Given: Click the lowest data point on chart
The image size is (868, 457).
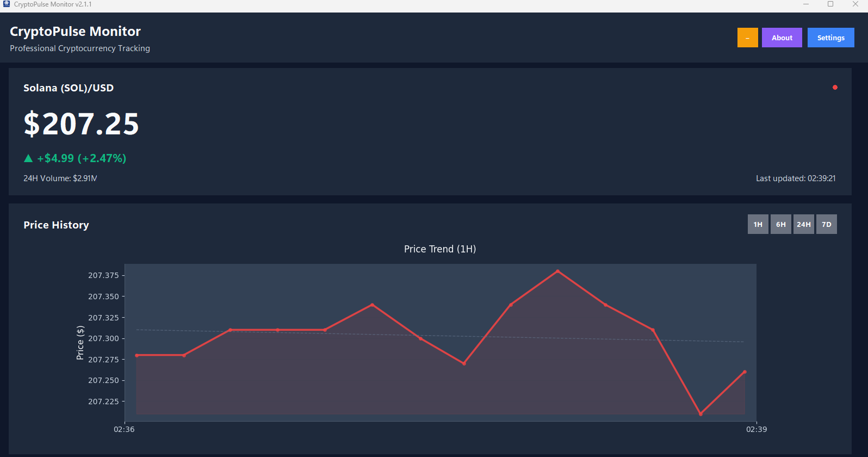Looking at the screenshot, I should [x=700, y=414].
